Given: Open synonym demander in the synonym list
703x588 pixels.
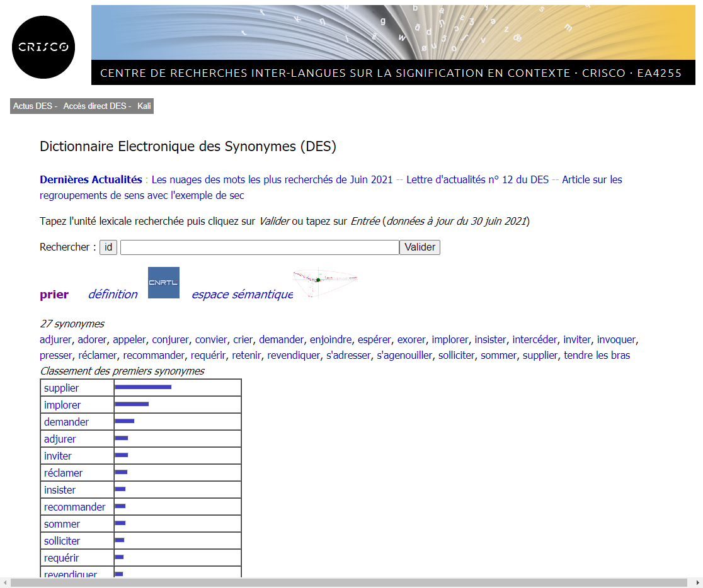Looking at the screenshot, I should pyautogui.click(x=281, y=340).
